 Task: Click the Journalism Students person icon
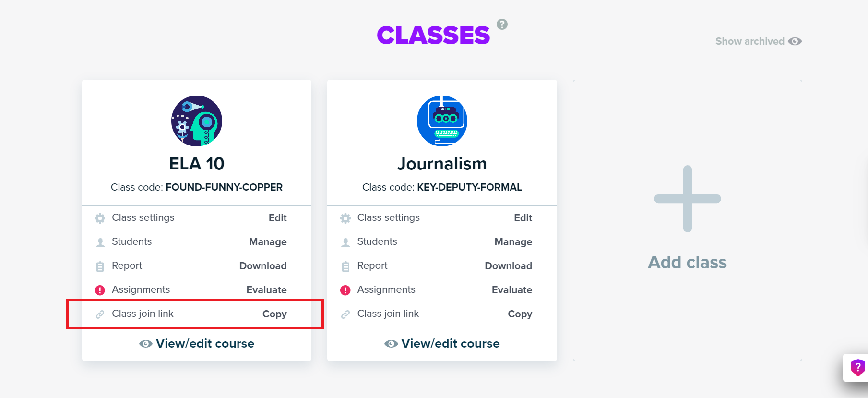pos(345,242)
